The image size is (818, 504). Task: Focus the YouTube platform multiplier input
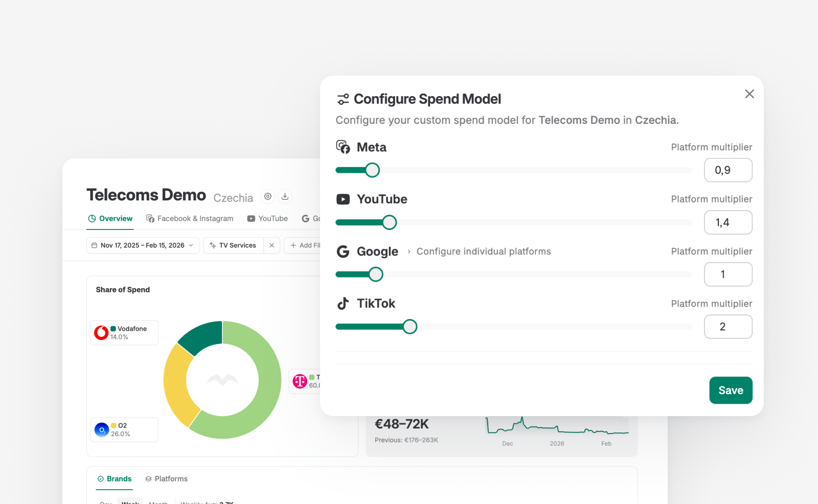[728, 222]
